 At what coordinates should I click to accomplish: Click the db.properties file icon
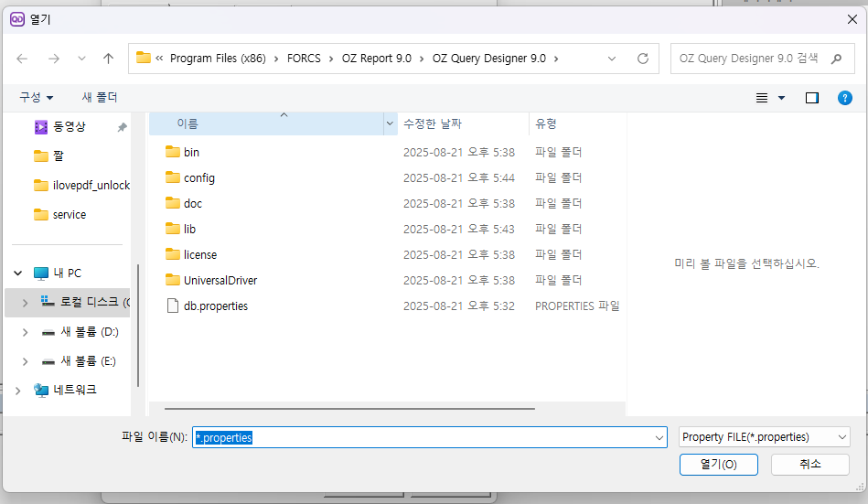tap(173, 306)
